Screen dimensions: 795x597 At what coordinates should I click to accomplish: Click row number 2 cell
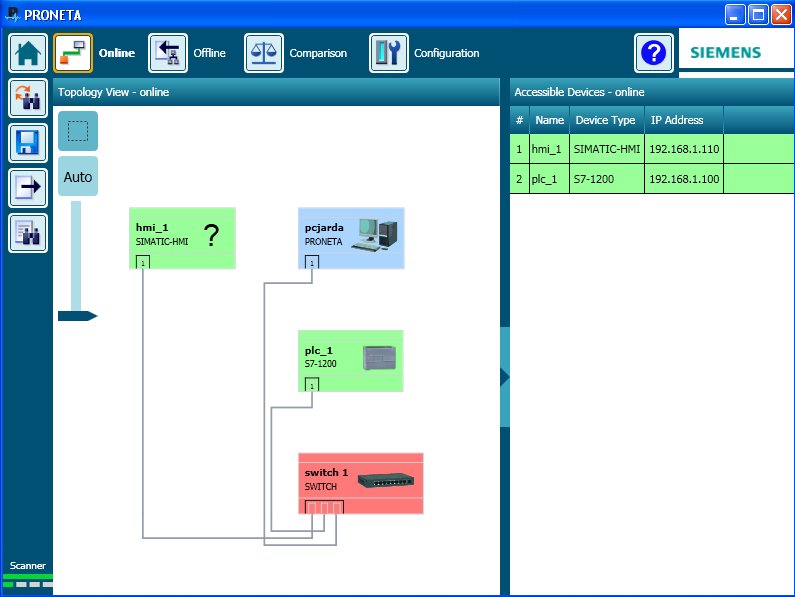tap(519, 179)
